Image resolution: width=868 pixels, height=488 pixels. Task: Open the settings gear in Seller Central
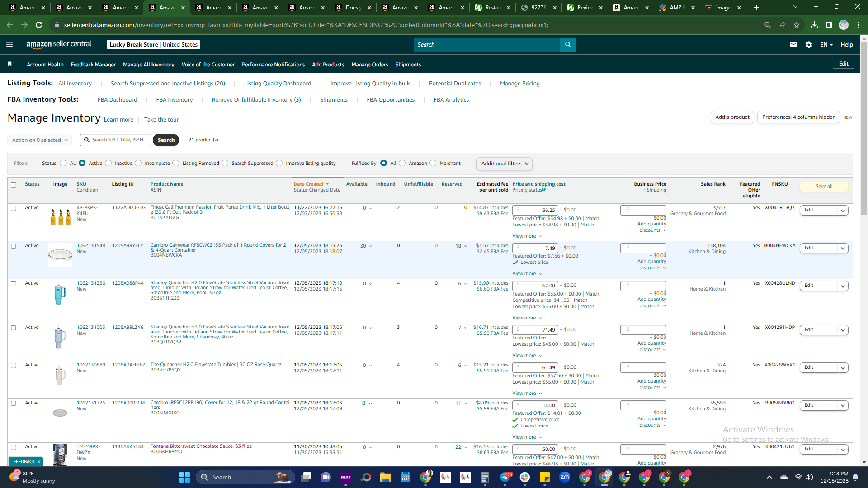(x=809, y=45)
